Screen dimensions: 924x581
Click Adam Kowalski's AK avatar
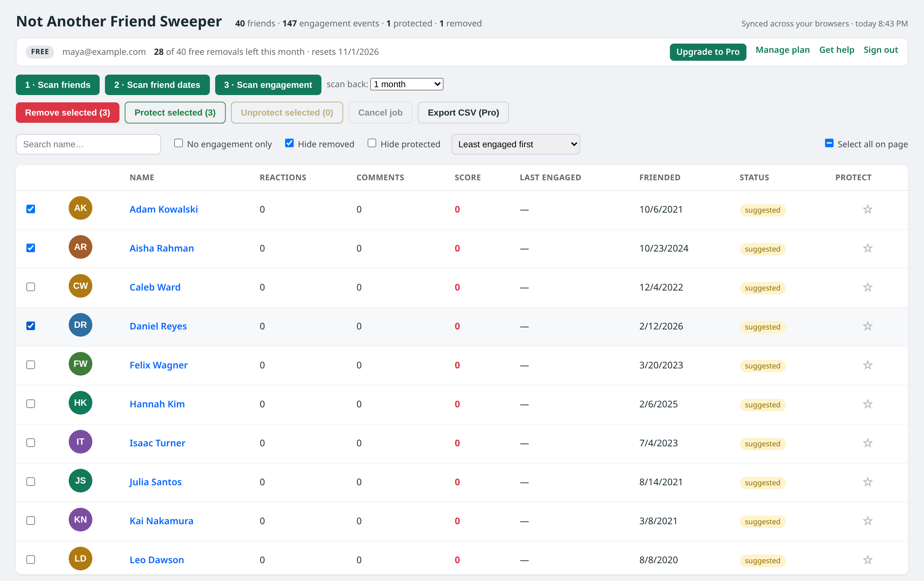point(80,208)
